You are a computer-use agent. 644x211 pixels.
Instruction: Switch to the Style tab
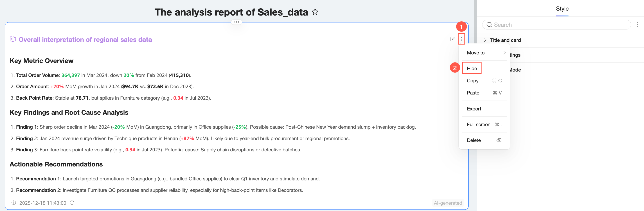tap(562, 9)
